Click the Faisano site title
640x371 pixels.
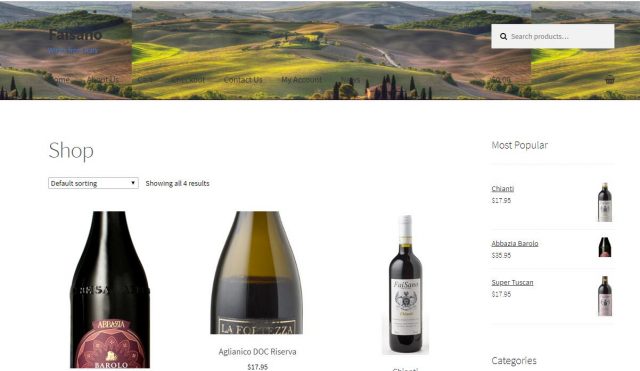75,35
